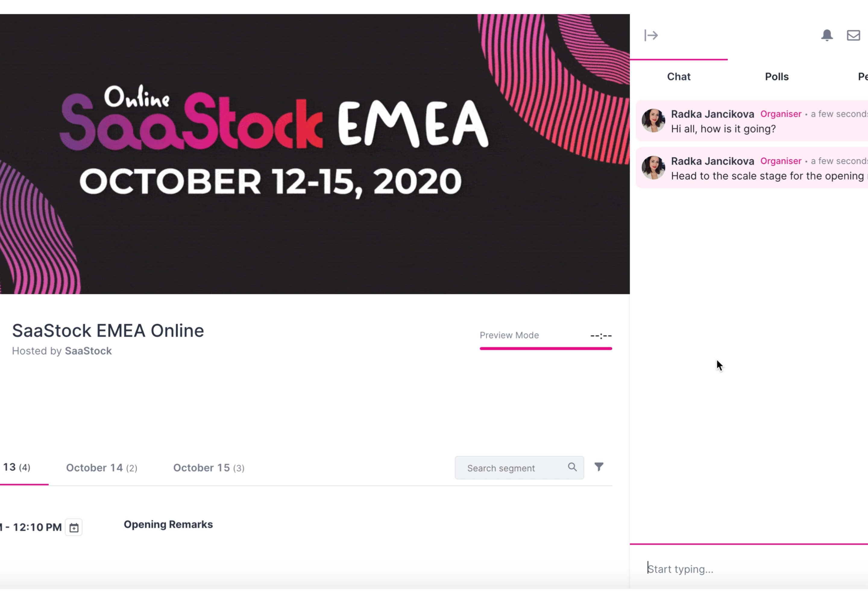Open notifications bell icon
Image resolution: width=868 pixels, height=603 pixels.
click(827, 35)
